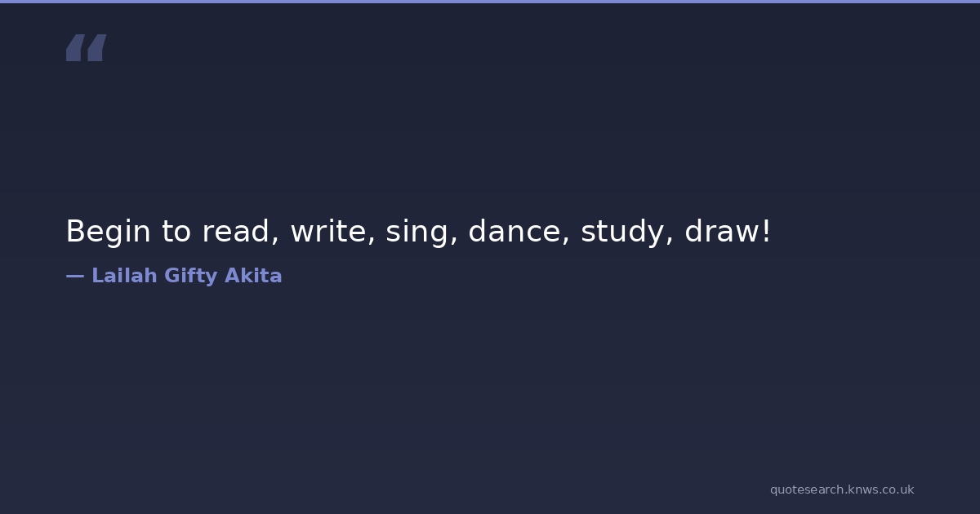Click the first name "Lailah" in the attribution
This screenshot has height=514, width=980.
coord(124,276)
